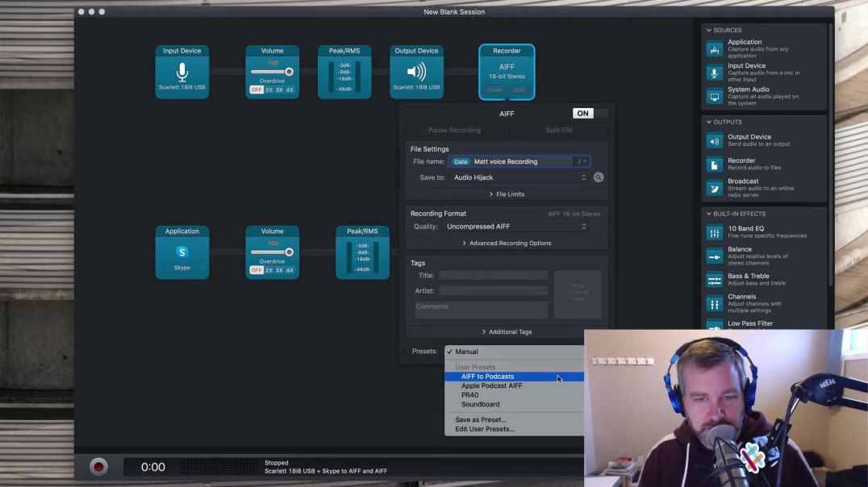Set Overdrive to 3X in bottom Volume block
The image size is (868, 487).
click(x=280, y=270)
